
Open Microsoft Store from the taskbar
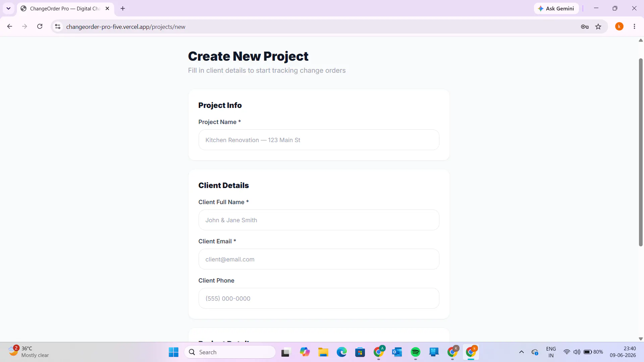pos(360,352)
